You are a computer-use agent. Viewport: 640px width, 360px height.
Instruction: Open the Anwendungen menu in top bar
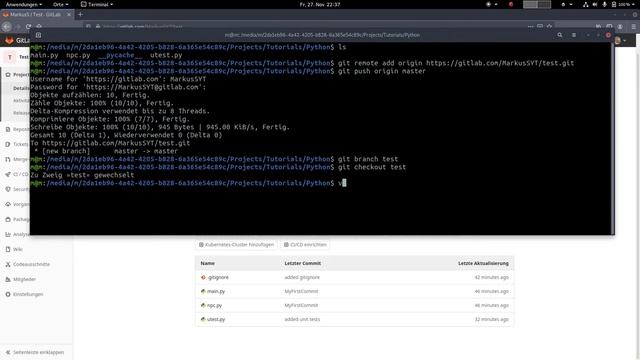coord(24,4)
